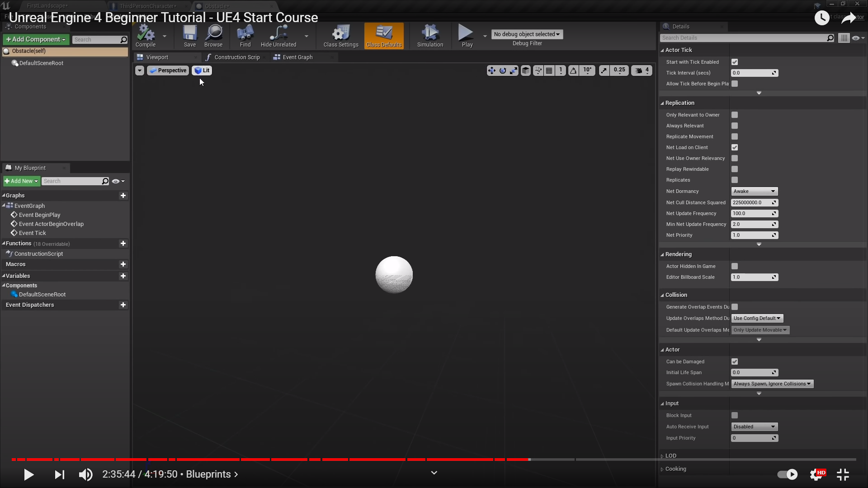Screen dimensions: 868x488
Task: Click the Search Details input field
Action: [743, 38]
